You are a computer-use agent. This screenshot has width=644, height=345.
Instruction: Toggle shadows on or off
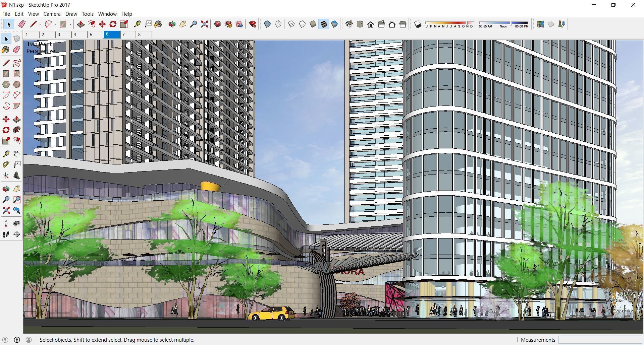tap(418, 24)
